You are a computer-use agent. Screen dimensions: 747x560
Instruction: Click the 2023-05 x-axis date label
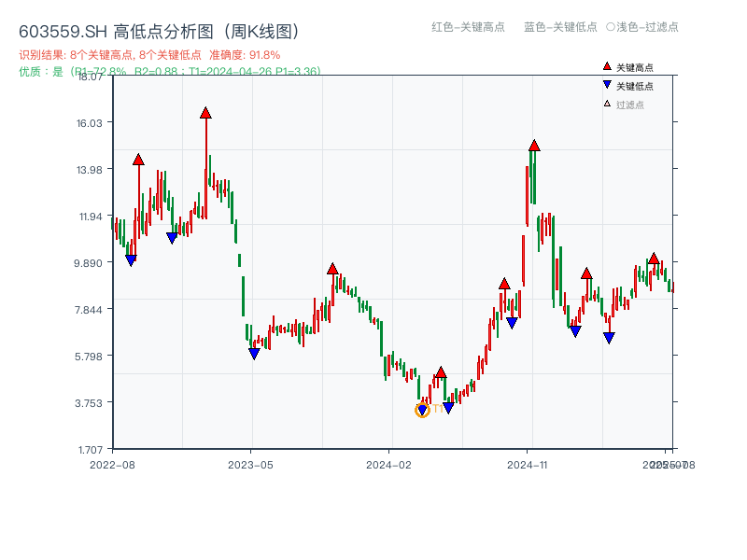tap(250, 462)
